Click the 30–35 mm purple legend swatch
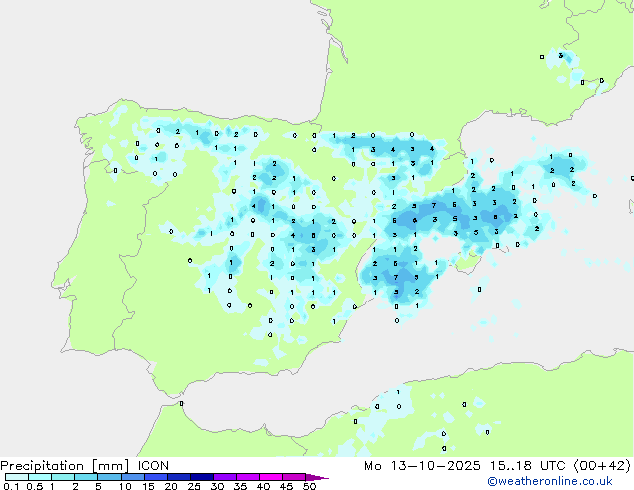 (x=224, y=477)
